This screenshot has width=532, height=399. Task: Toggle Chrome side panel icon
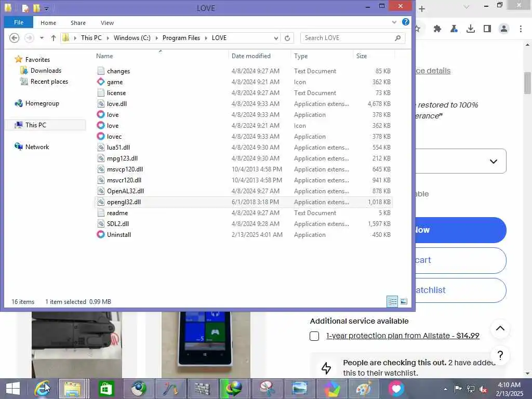click(487, 29)
